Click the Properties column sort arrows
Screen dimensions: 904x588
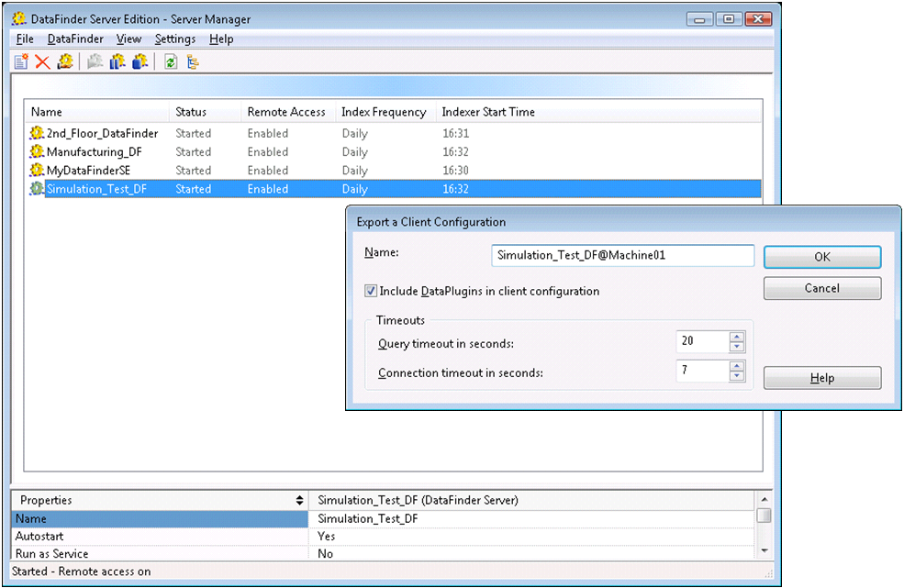pos(299,501)
